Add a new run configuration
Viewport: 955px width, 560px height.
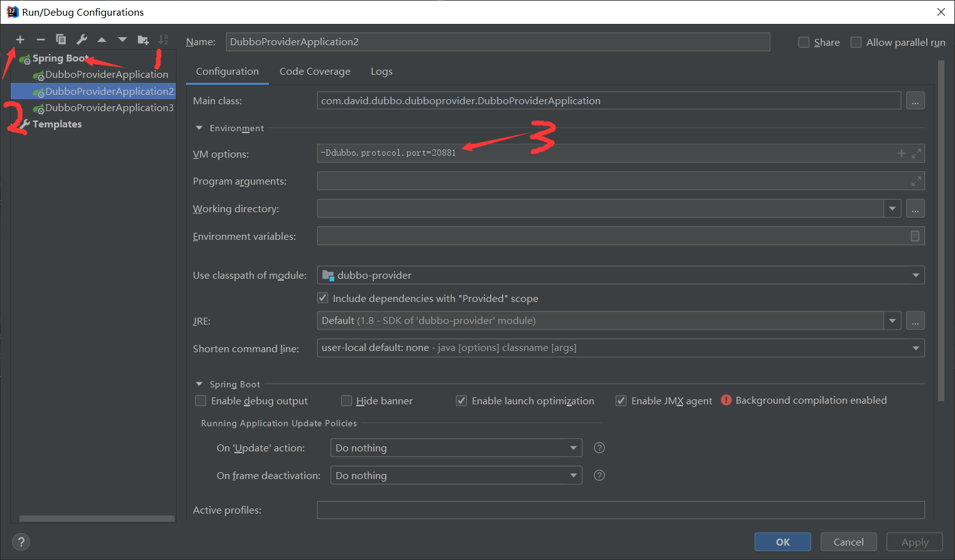point(19,39)
